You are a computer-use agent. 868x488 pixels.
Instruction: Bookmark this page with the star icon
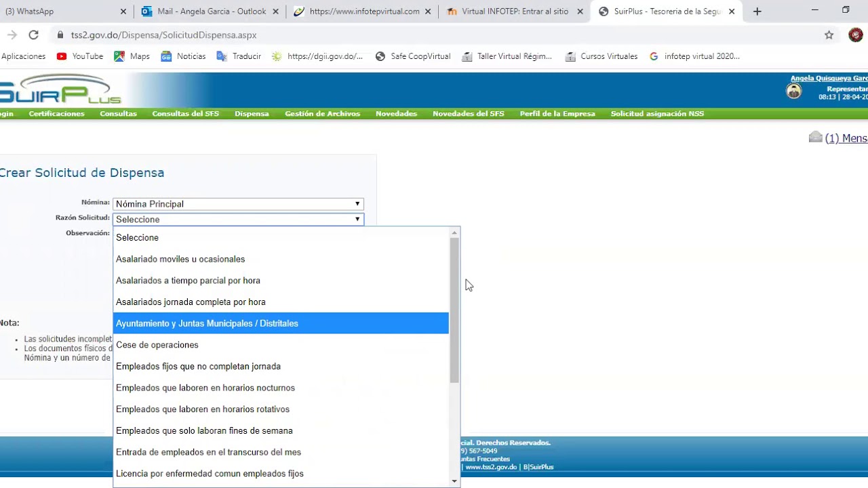[829, 35]
